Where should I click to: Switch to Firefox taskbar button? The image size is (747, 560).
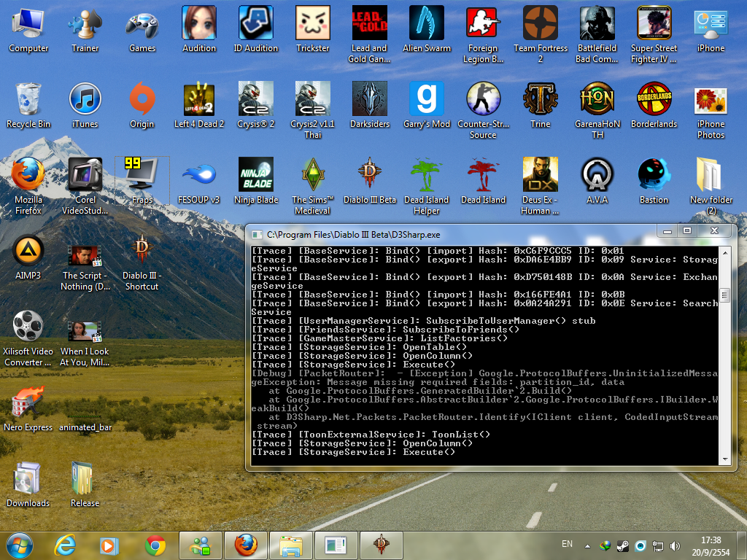tap(246, 545)
